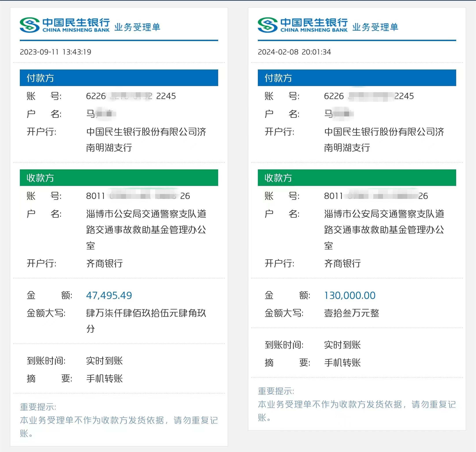The image size is (476, 452).
Task: Click 齐商银行 on the left receipt
Action: tap(104, 263)
